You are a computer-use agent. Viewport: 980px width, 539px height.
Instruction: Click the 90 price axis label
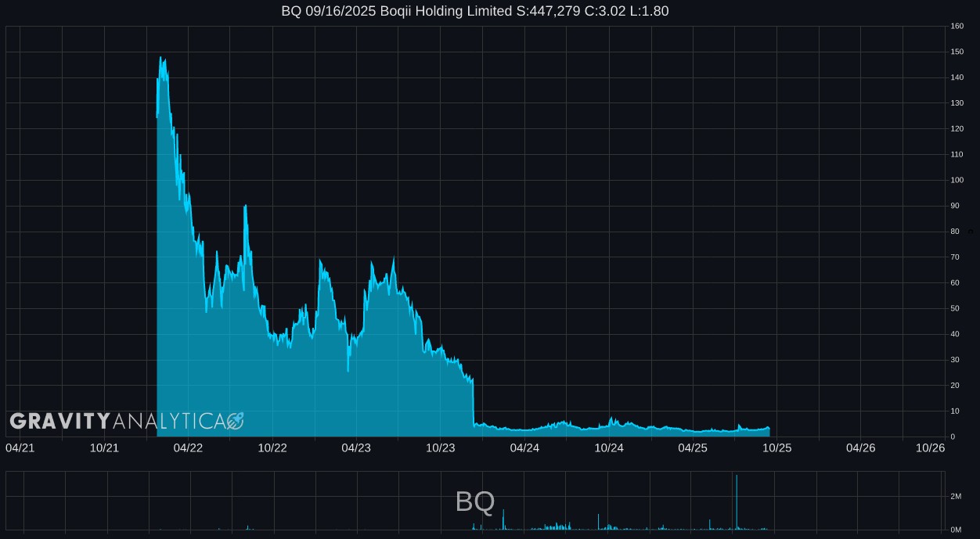tap(955, 206)
